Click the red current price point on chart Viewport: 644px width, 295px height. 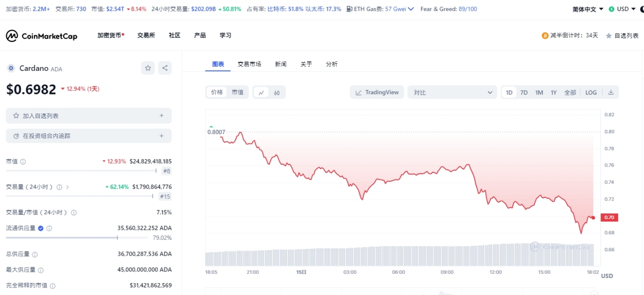pos(593,218)
